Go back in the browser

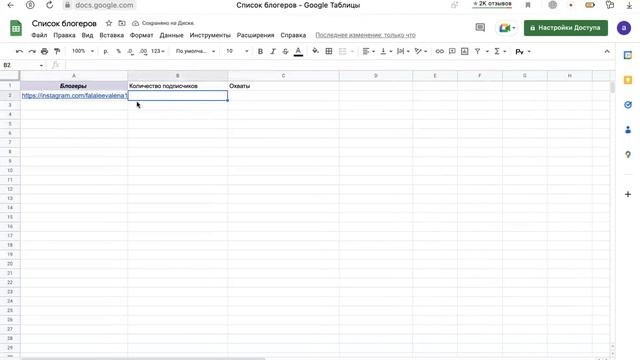pyautogui.click(x=11, y=5)
